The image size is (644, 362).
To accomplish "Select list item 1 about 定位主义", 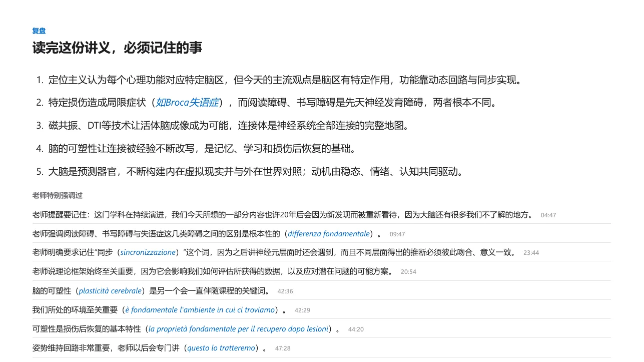I will (x=286, y=80).
